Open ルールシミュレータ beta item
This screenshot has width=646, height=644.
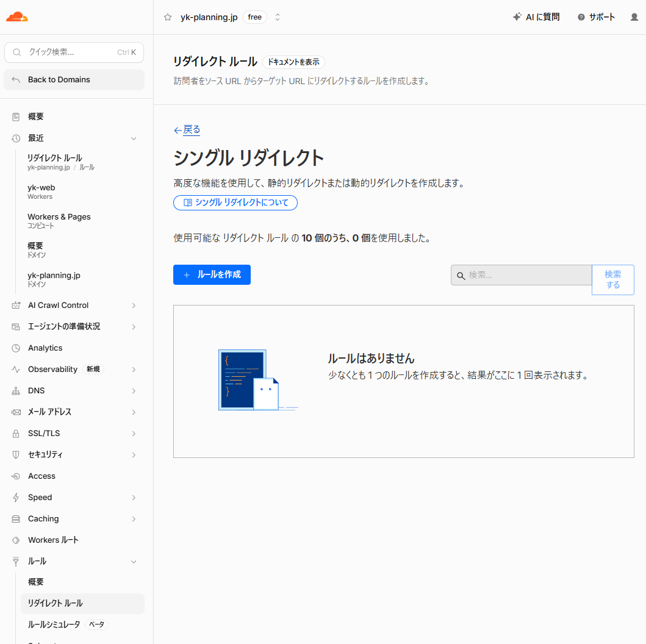click(68, 625)
